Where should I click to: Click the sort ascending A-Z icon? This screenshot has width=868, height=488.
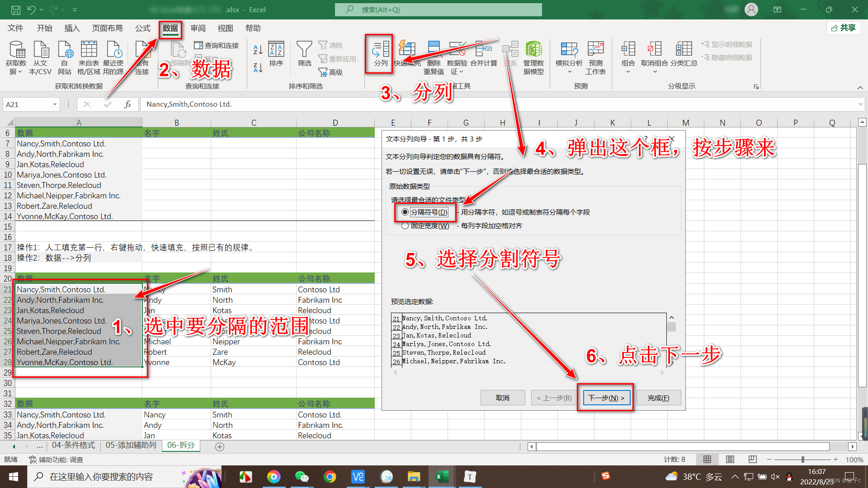258,50
